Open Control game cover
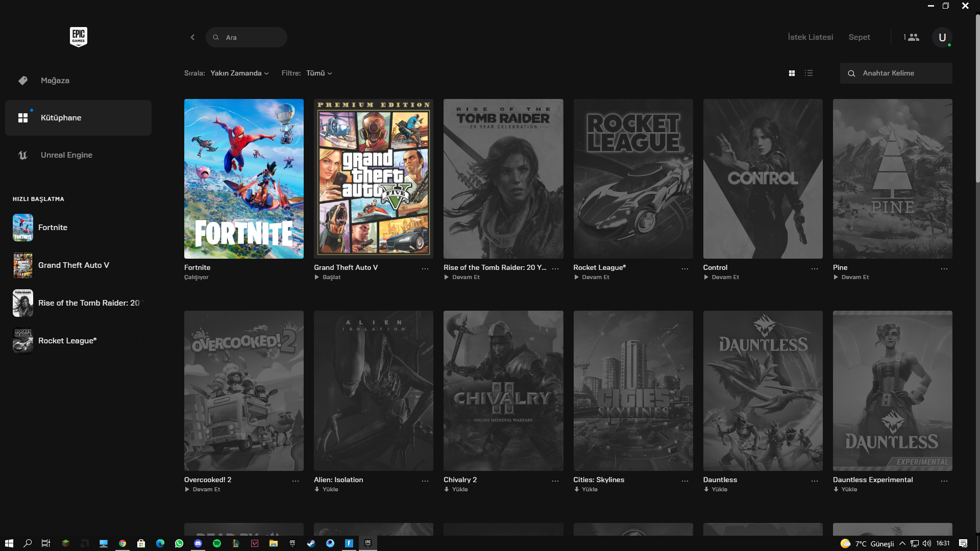Image resolution: width=980 pixels, height=551 pixels. (x=763, y=179)
